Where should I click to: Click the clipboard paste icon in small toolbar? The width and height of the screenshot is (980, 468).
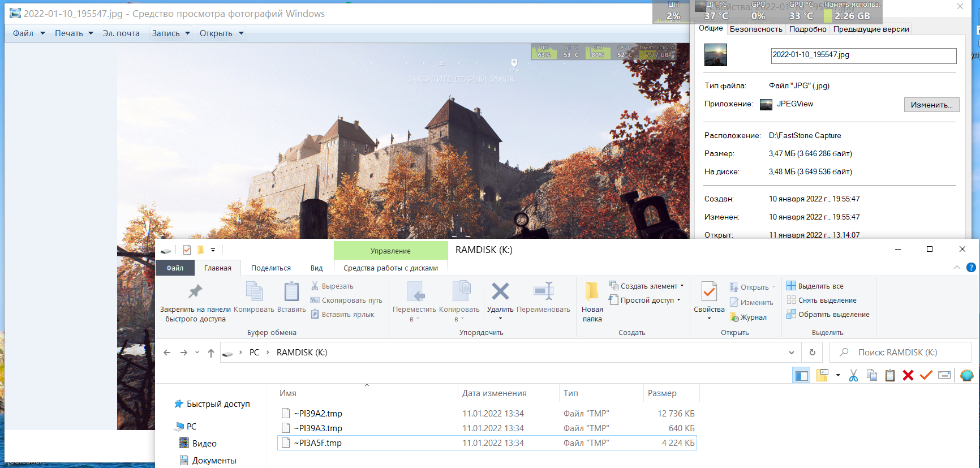[x=890, y=375]
